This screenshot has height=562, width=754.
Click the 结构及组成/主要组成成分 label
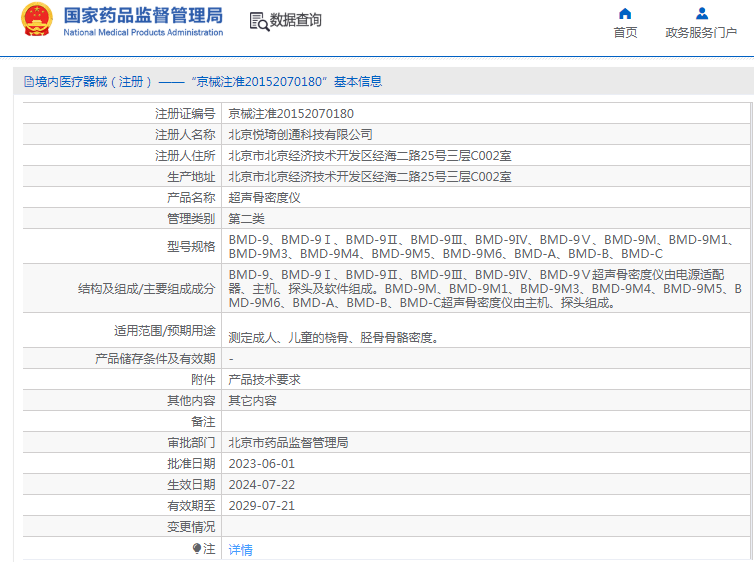click(x=147, y=288)
